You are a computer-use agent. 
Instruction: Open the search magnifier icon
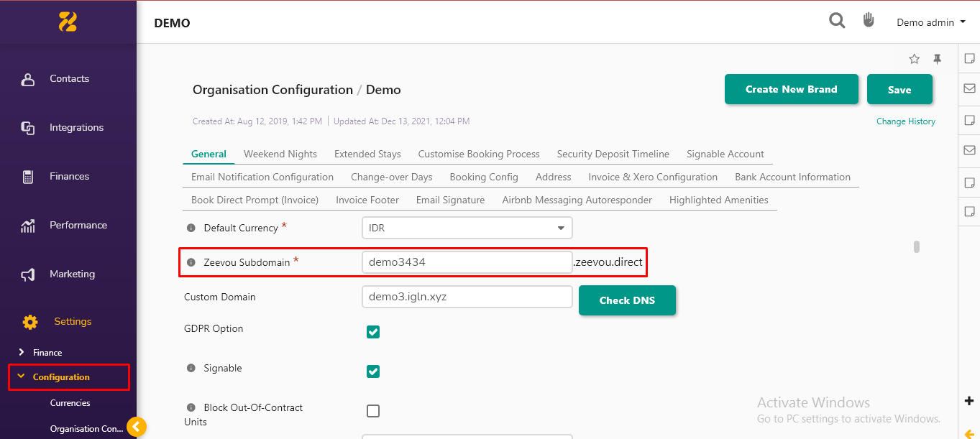click(x=837, y=21)
